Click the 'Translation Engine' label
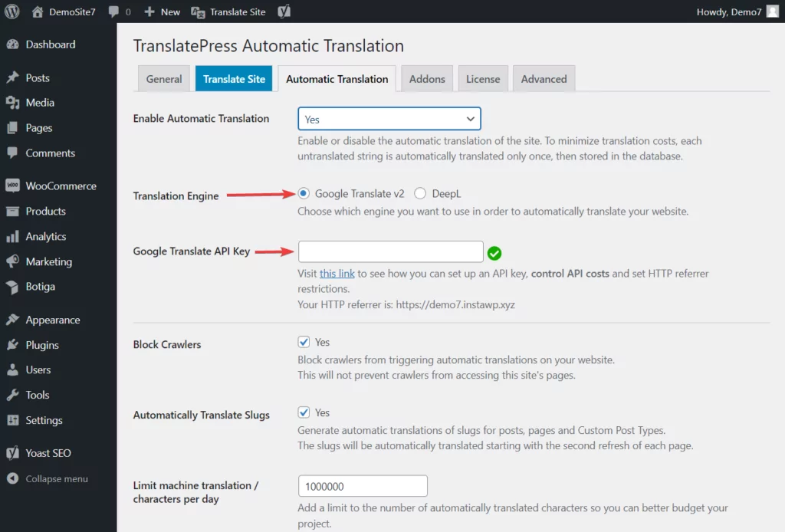Screen dimensions: 785x532 point(176,196)
